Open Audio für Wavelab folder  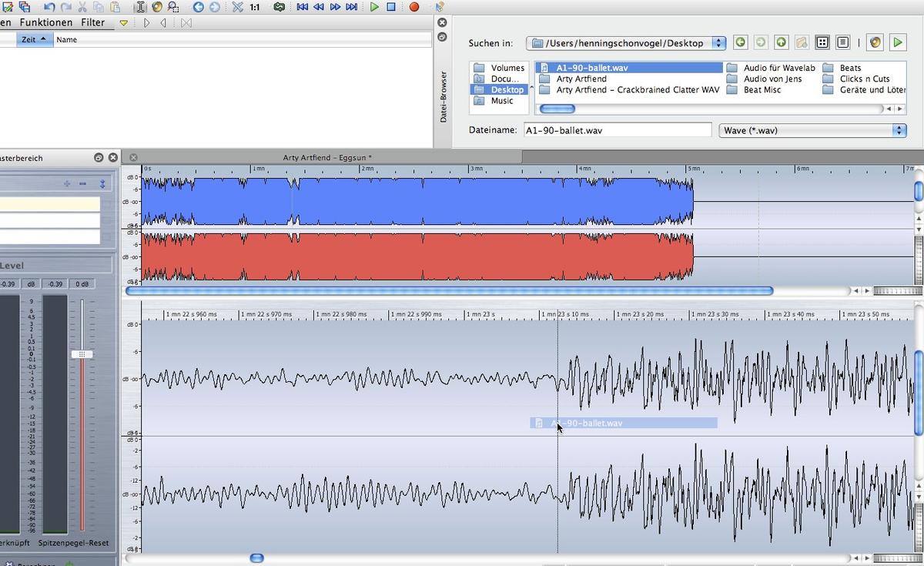click(x=778, y=68)
